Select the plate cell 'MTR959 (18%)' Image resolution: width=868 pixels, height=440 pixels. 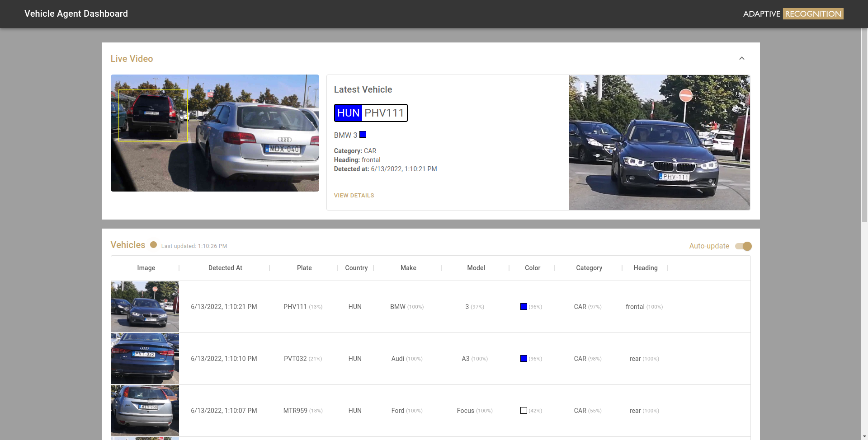[x=303, y=411]
